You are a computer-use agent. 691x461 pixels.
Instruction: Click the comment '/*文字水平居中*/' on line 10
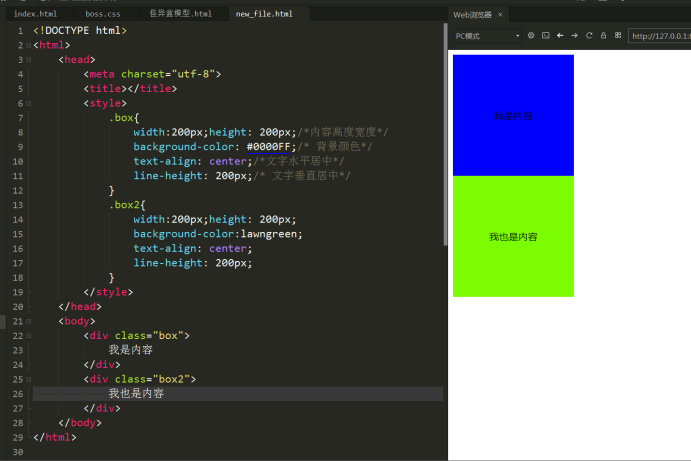tap(299, 161)
